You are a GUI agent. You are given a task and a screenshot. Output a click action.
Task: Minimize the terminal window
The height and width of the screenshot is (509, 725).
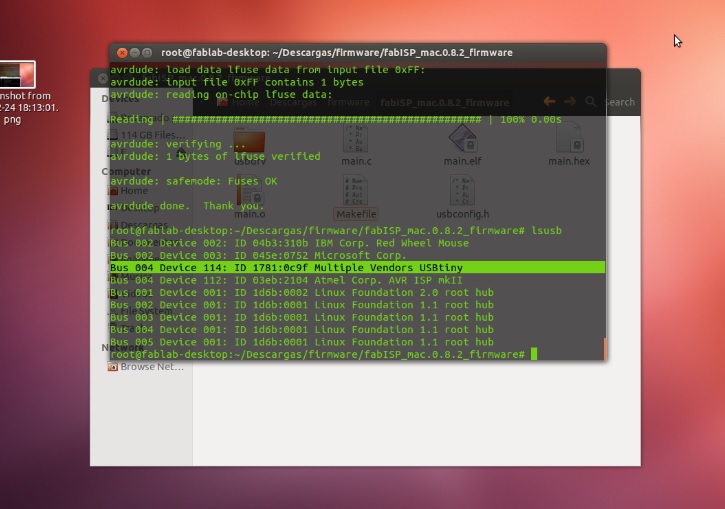click(x=135, y=53)
